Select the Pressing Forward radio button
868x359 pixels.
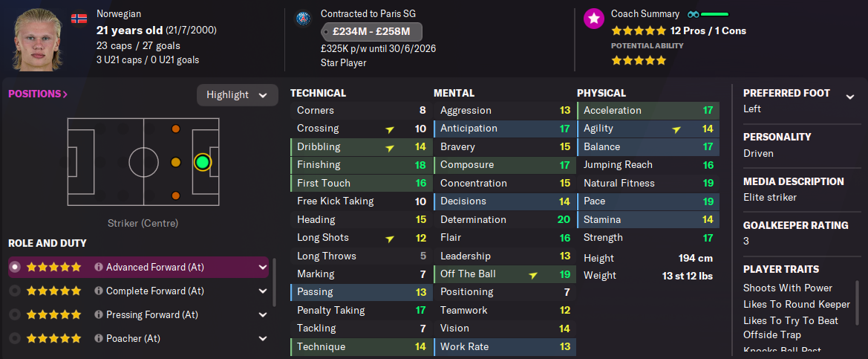pos(15,314)
